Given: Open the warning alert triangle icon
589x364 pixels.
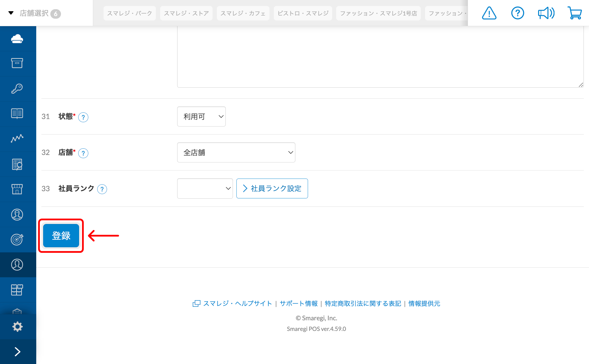Looking at the screenshot, I should 489,13.
